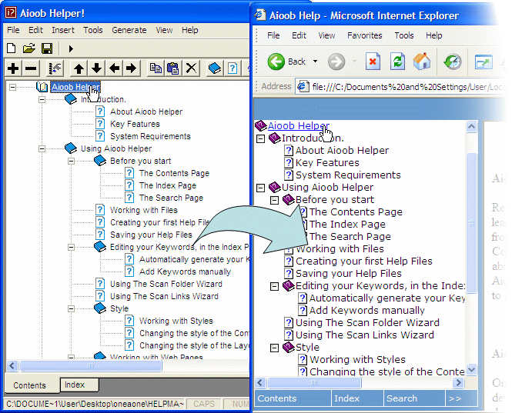Collapse the Before you start node in the editor tree
The image size is (532, 413).
click(x=71, y=161)
